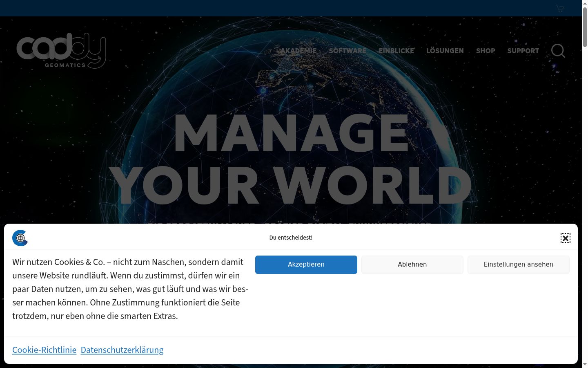The image size is (588, 368).
Task: Open the Software menu
Action: click(x=347, y=51)
